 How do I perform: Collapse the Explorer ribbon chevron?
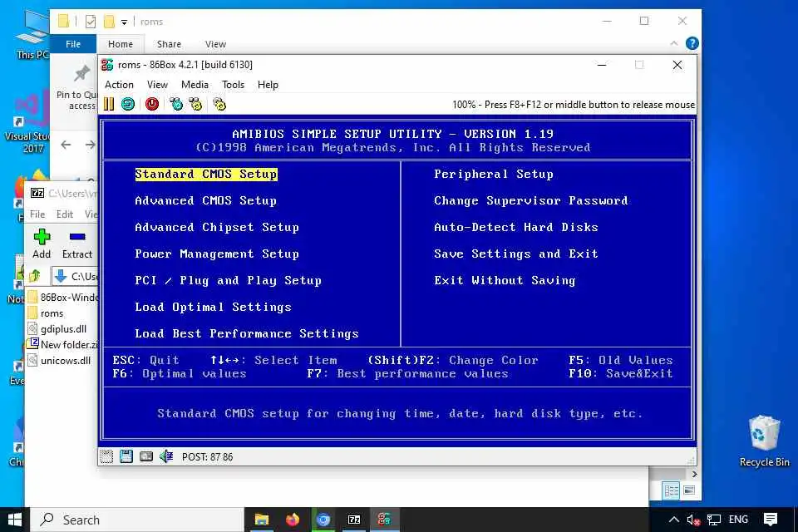coord(674,43)
